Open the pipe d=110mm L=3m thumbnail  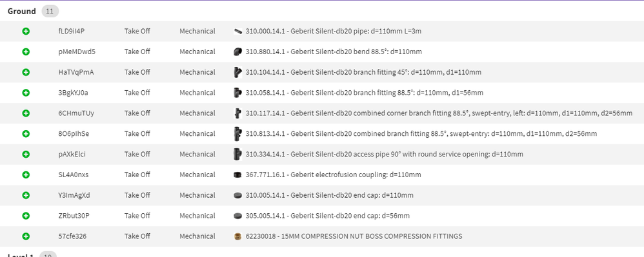click(x=237, y=31)
